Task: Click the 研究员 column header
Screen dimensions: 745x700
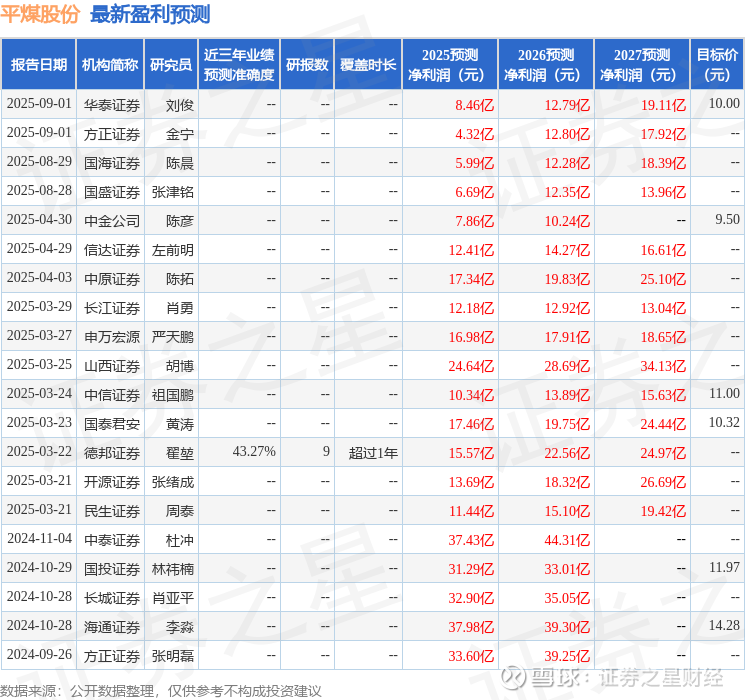Action: [x=171, y=65]
